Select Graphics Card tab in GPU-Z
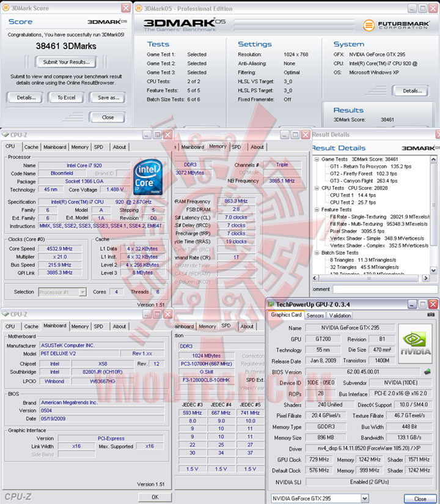 (x=286, y=314)
